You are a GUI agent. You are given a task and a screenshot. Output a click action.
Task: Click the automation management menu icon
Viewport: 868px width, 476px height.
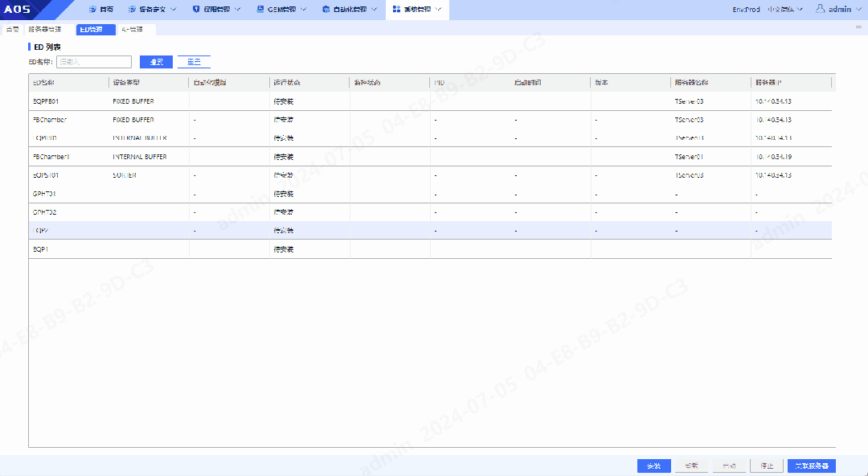click(325, 10)
